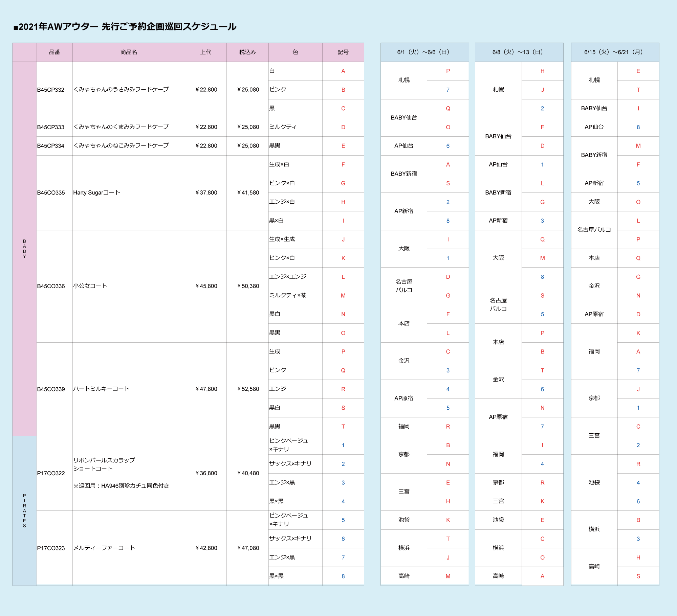Click '池袋' in the 6/15 schedule

click(594, 482)
